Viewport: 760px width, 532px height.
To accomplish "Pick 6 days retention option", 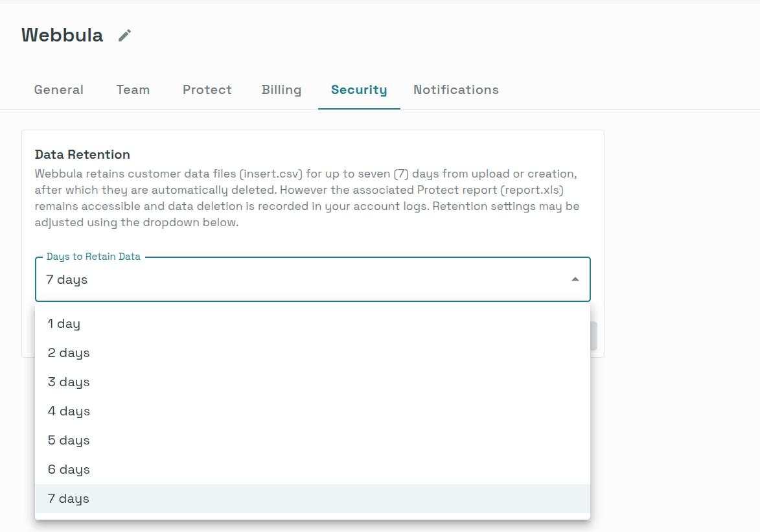I will (x=313, y=469).
